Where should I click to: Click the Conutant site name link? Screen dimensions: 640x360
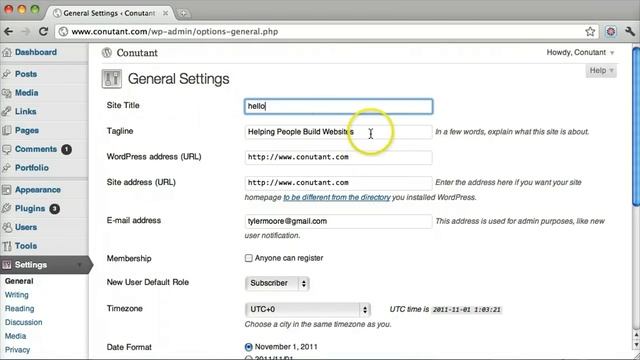[x=137, y=53]
